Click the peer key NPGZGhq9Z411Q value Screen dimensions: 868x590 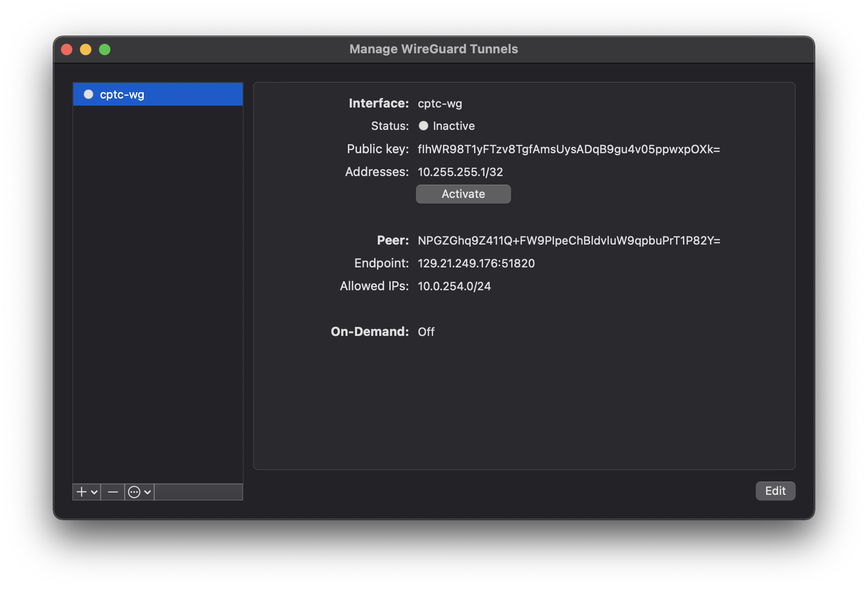[x=569, y=240]
